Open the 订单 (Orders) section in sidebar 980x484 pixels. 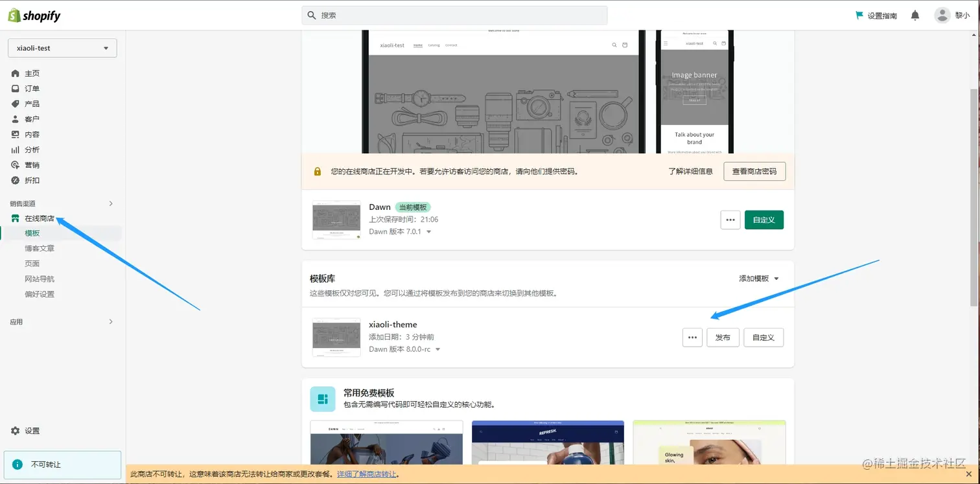pyautogui.click(x=32, y=88)
